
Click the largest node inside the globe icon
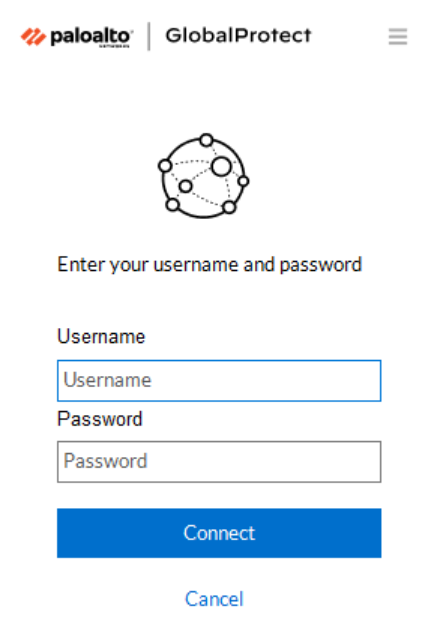[221, 167]
